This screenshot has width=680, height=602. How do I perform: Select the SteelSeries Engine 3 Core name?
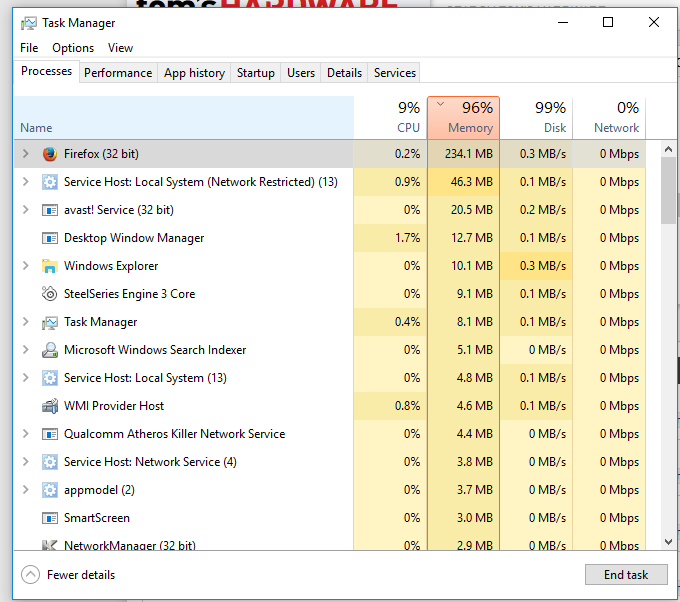(130, 294)
